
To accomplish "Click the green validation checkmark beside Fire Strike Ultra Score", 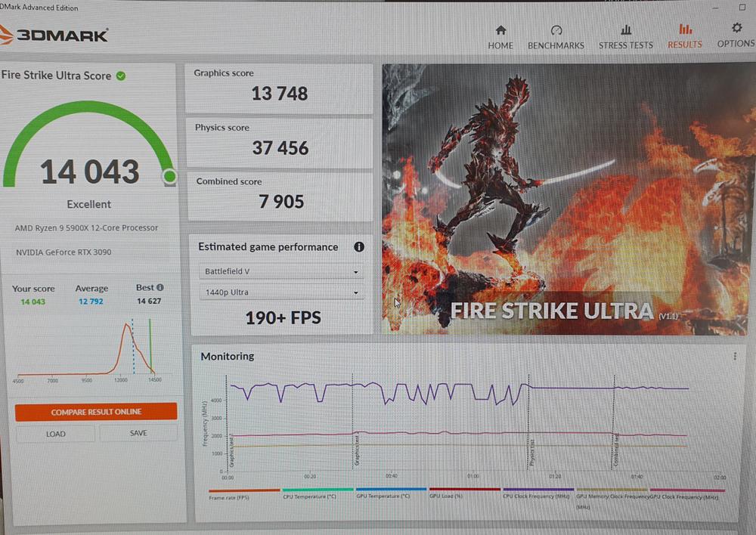I will click(121, 76).
